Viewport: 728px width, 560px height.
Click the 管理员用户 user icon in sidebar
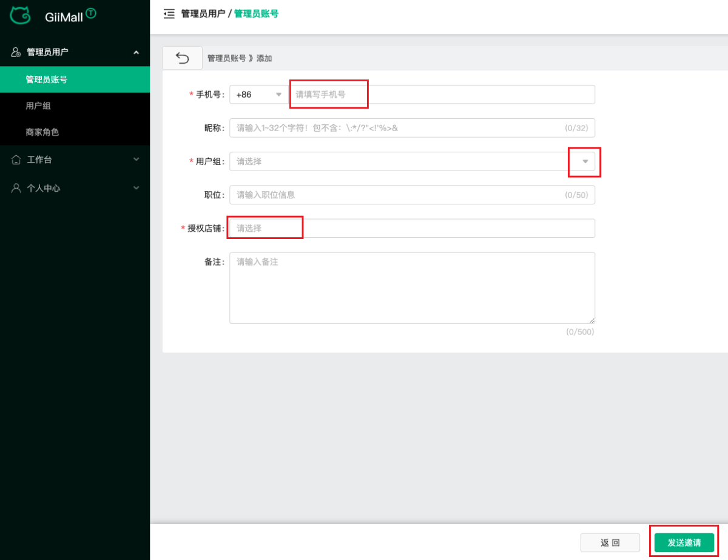coord(16,52)
